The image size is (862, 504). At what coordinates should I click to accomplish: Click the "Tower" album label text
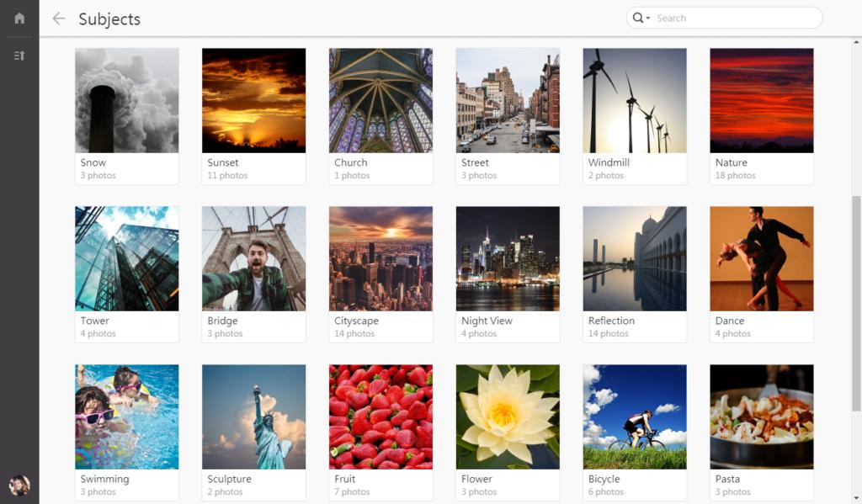pos(94,321)
